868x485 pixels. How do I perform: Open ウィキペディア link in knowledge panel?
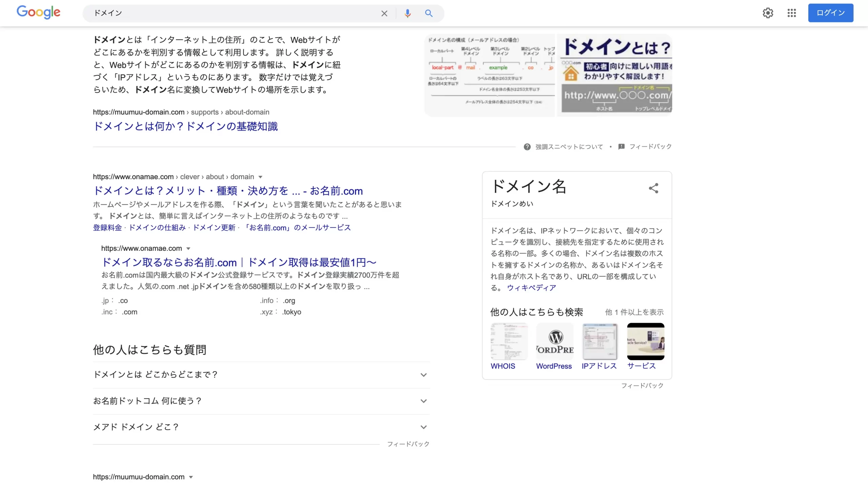pos(531,287)
